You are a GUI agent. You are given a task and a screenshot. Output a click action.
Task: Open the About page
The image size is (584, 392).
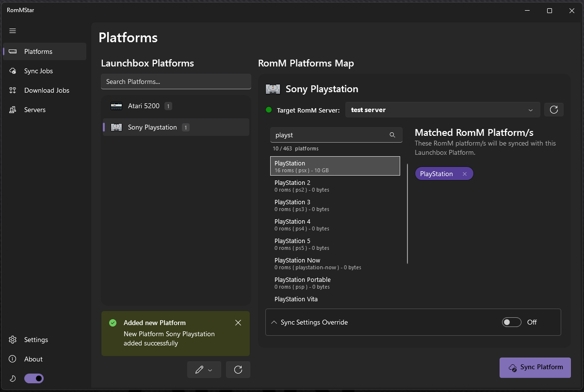tap(45, 359)
